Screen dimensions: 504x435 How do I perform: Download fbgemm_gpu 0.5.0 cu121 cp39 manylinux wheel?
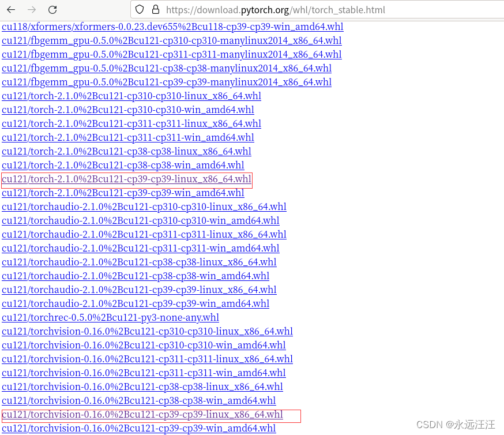coord(167,82)
